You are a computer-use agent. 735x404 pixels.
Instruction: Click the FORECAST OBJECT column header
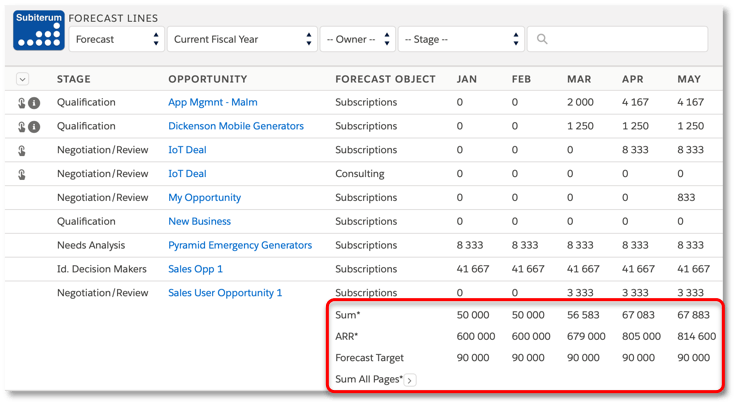pos(385,79)
